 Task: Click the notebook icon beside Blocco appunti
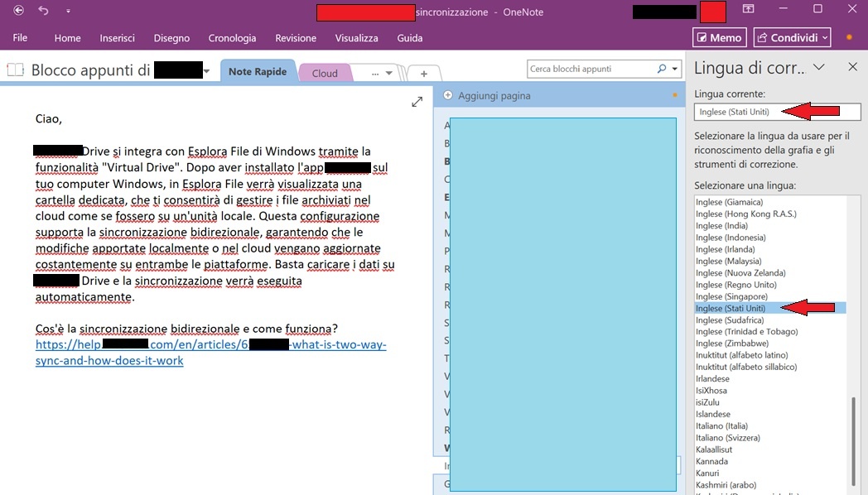coord(16,70)
